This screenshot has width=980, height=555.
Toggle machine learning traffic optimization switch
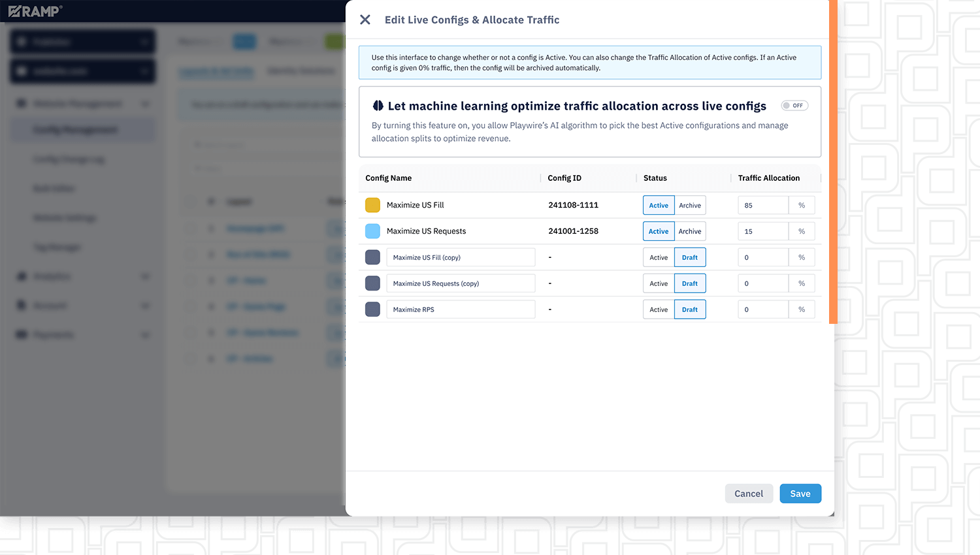794,106
